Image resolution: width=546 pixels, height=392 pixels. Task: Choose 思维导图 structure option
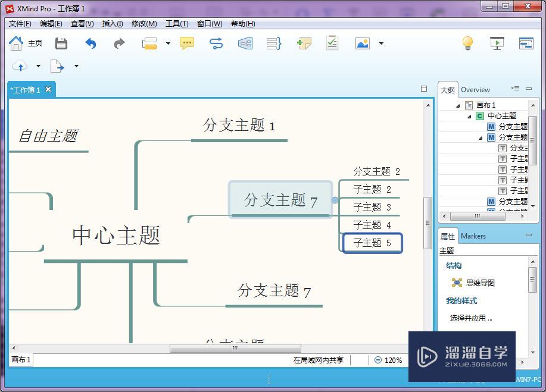click(473, 283)
